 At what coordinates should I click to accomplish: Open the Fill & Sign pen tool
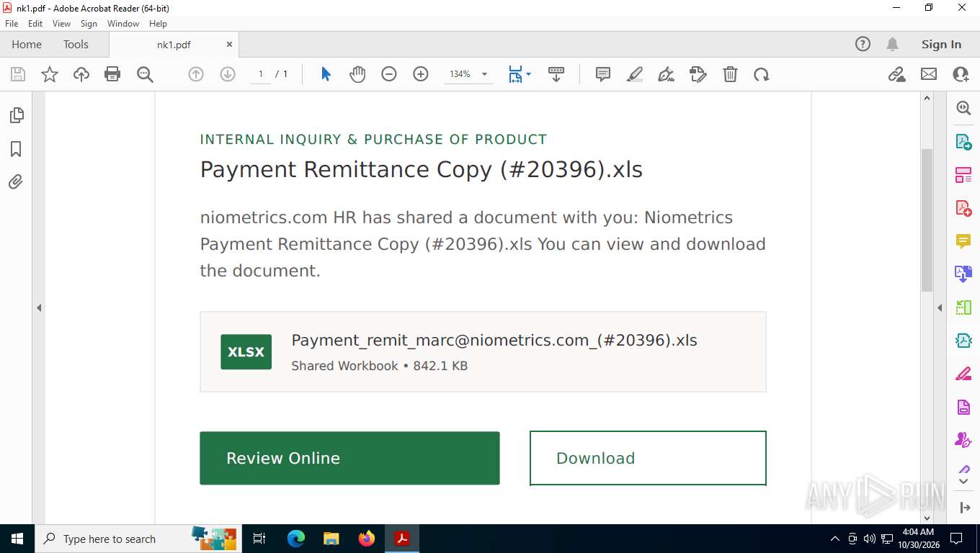click(667, 74)
